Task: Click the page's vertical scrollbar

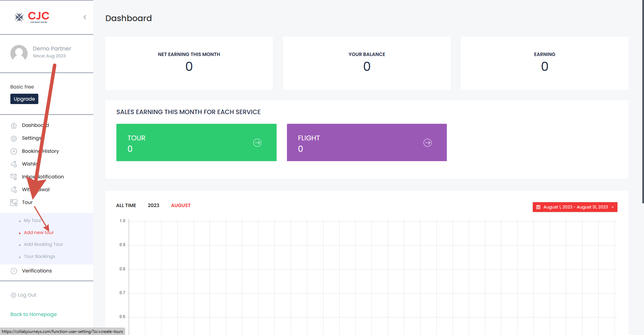Action: (642, 104)
